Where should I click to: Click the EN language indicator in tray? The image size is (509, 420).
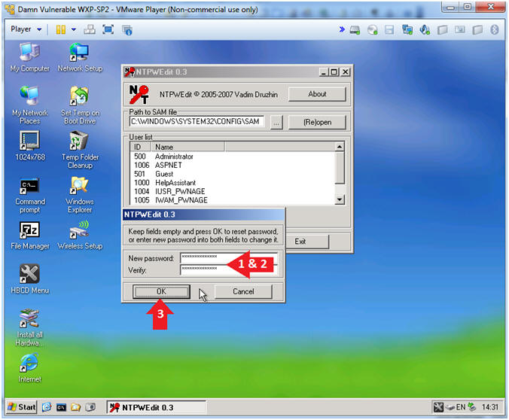pyautogui.click(x=461, y=407)
